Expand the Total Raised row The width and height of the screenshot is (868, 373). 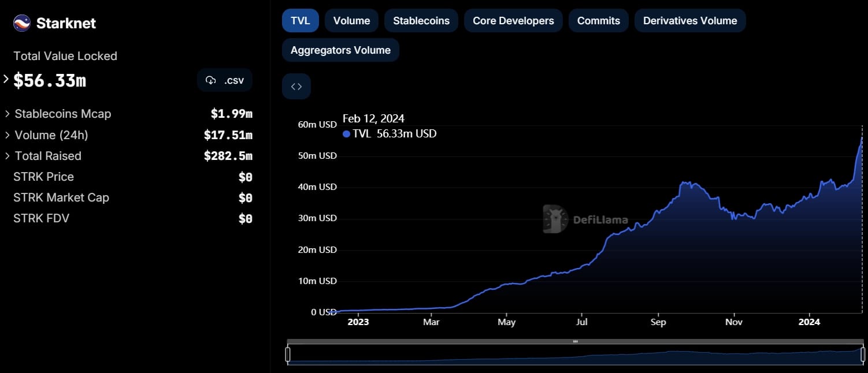pyautogui.click(x=8, y=156)
